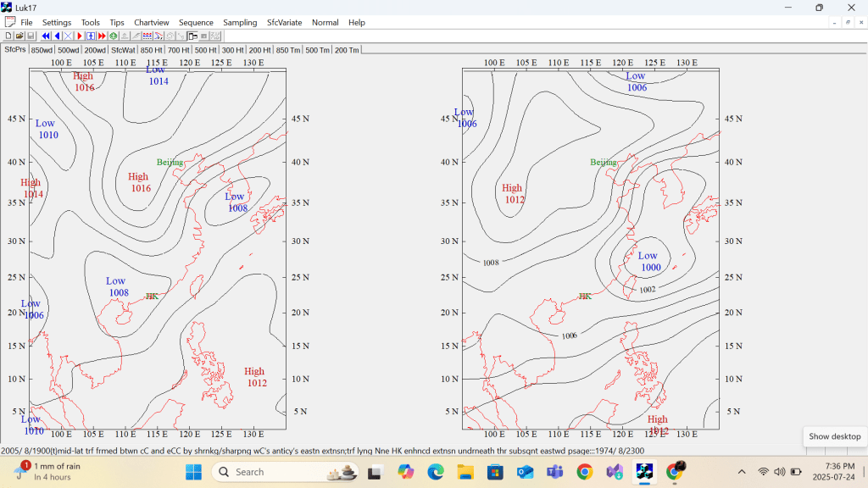Image resolution: width=868 pixels, height=488 pixels.
Task: Click the blue boxed plus toolbar icon
Action: click(x=91, y=36)
